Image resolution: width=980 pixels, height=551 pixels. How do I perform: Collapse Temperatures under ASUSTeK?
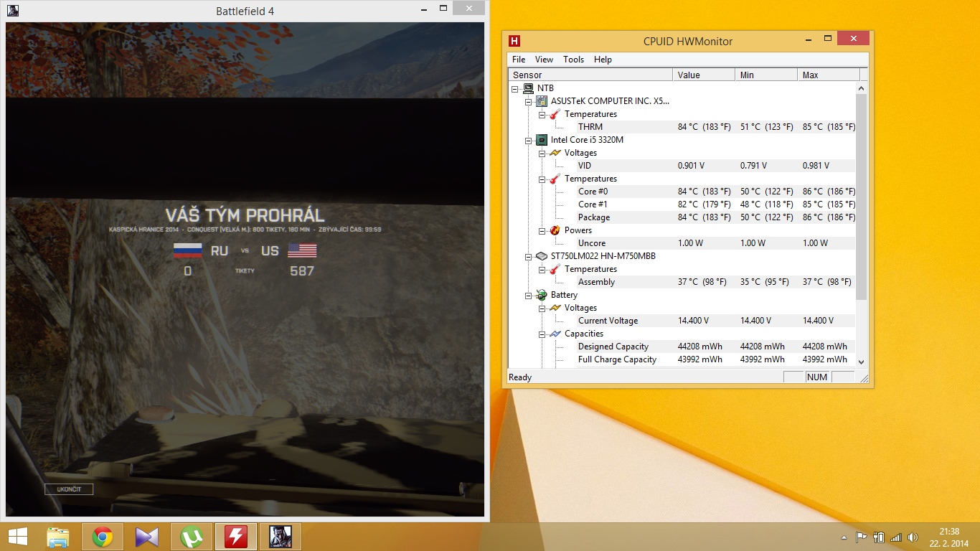tap(542, 115)
